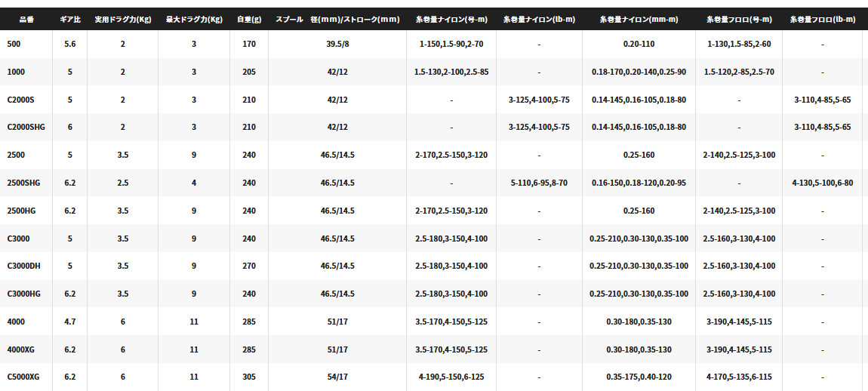The height and width of the screenshot is (391, 868).
Task: Select the 39.5/8 spool size cell
Action: (337, 44)
